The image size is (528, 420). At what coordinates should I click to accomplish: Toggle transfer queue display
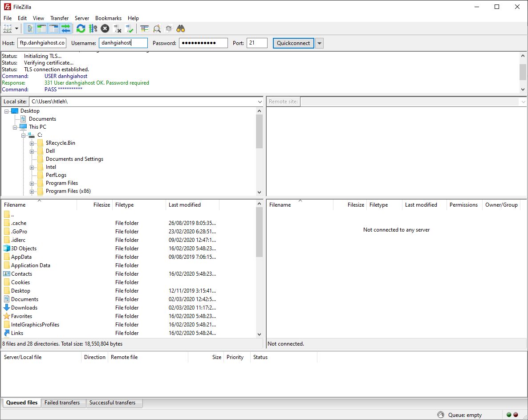[66, 29]
